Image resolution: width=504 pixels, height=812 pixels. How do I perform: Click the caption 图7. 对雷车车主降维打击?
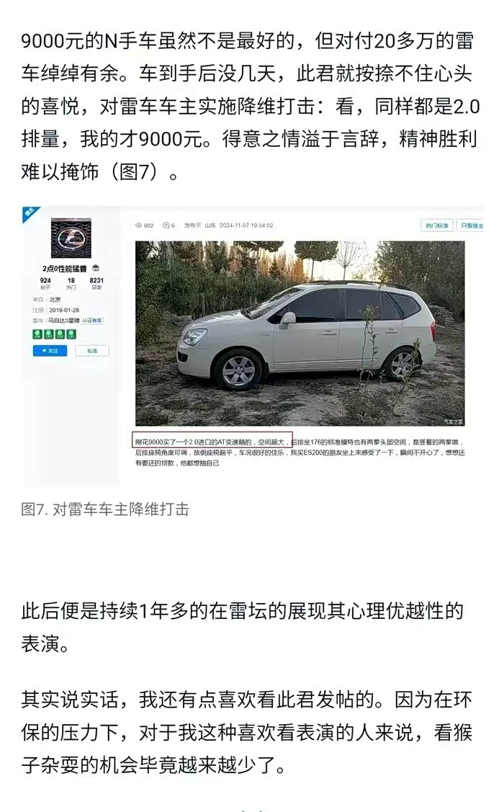pyautogui.click(x=105, y=509)
